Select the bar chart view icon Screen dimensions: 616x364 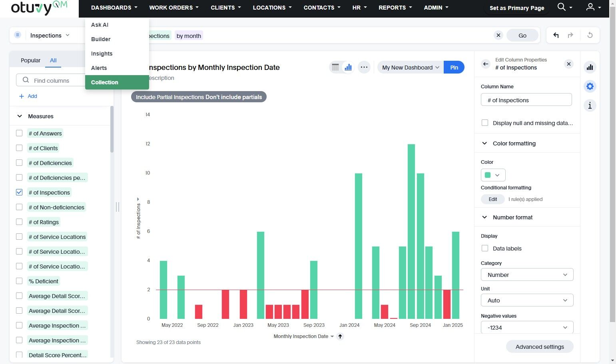point(348,67)
